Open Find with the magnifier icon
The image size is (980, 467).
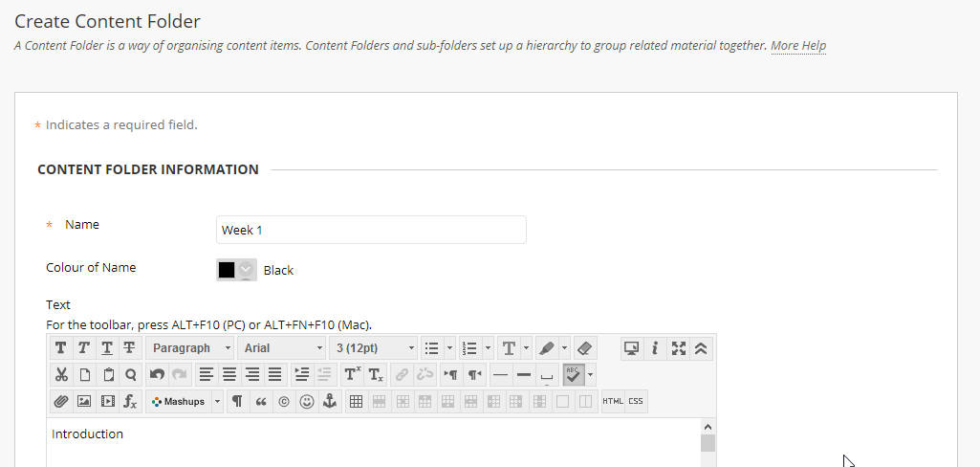[131, 375]
